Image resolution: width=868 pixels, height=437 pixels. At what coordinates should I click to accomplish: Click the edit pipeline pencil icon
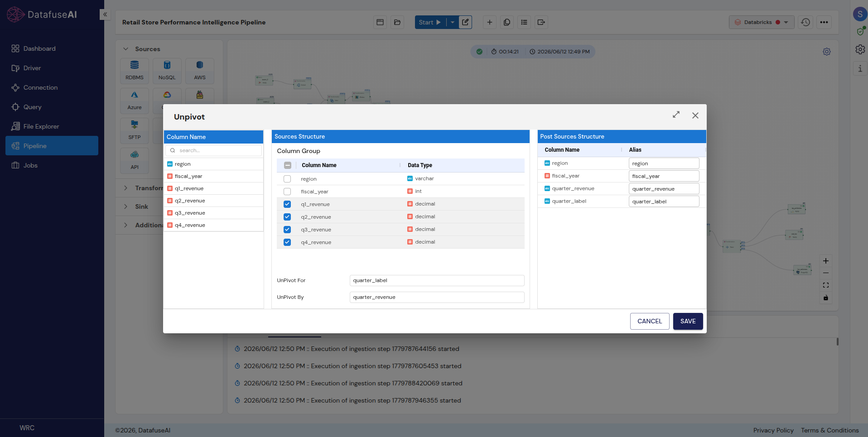point(465,22)
